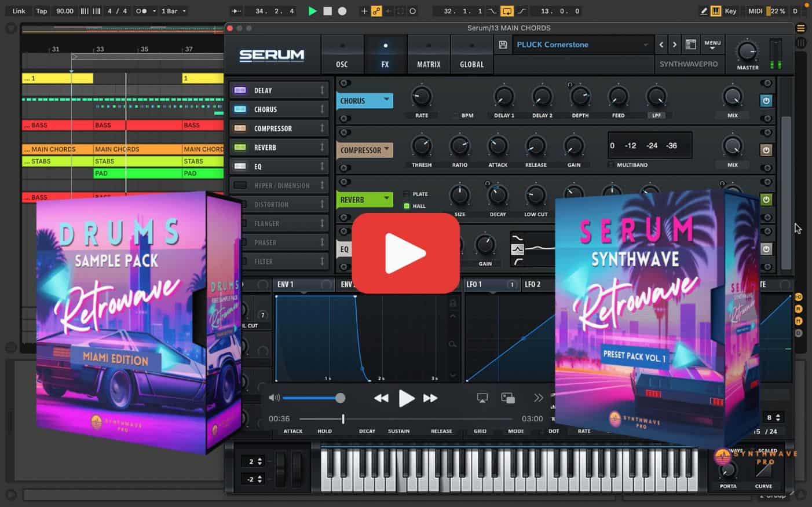Select DELAY in the FX rack list
This screenshot has width=812, height=507.
279,90
